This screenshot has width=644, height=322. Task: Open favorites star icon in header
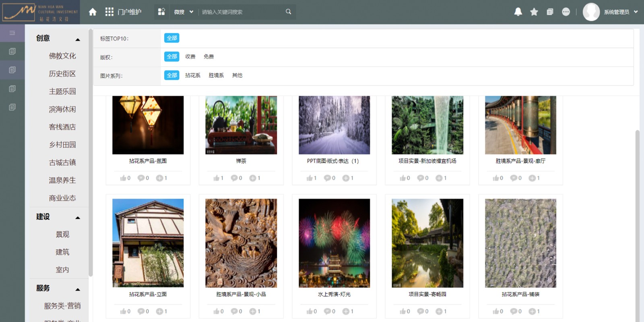tap(534, 12)
